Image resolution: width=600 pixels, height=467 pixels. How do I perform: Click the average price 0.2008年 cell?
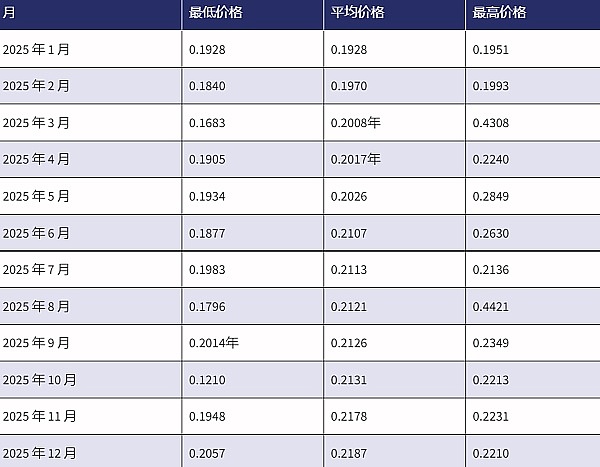click(x=355, y=123)
